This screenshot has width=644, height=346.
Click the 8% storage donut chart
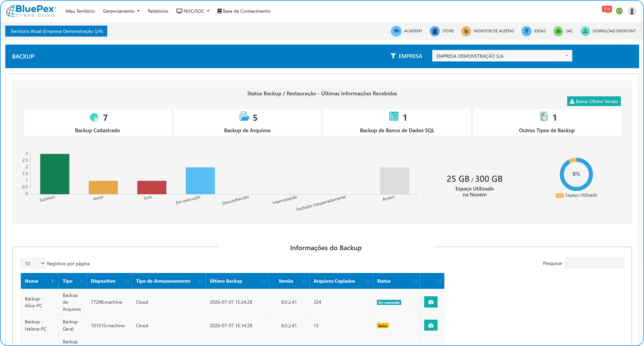(576, 174)
